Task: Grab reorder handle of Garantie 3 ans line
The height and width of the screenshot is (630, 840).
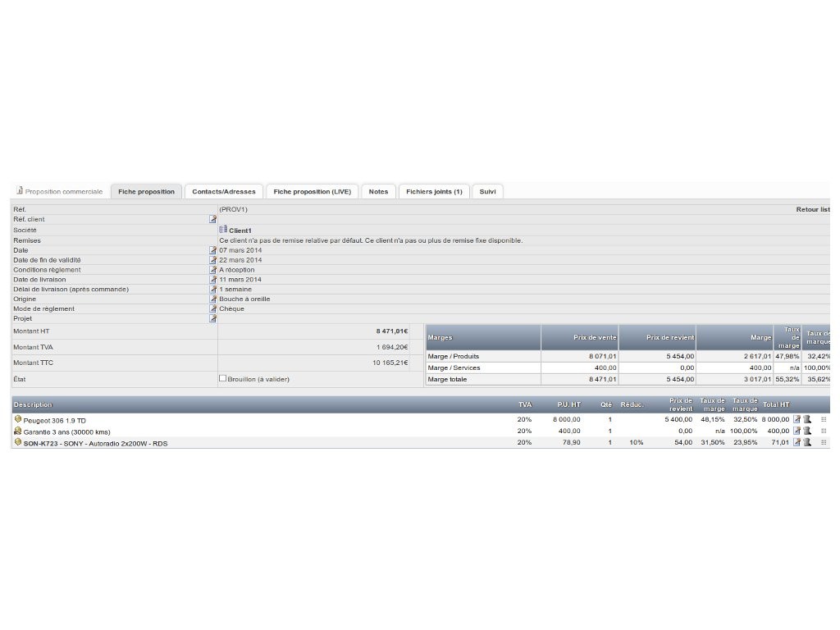Action: point(824,431)
